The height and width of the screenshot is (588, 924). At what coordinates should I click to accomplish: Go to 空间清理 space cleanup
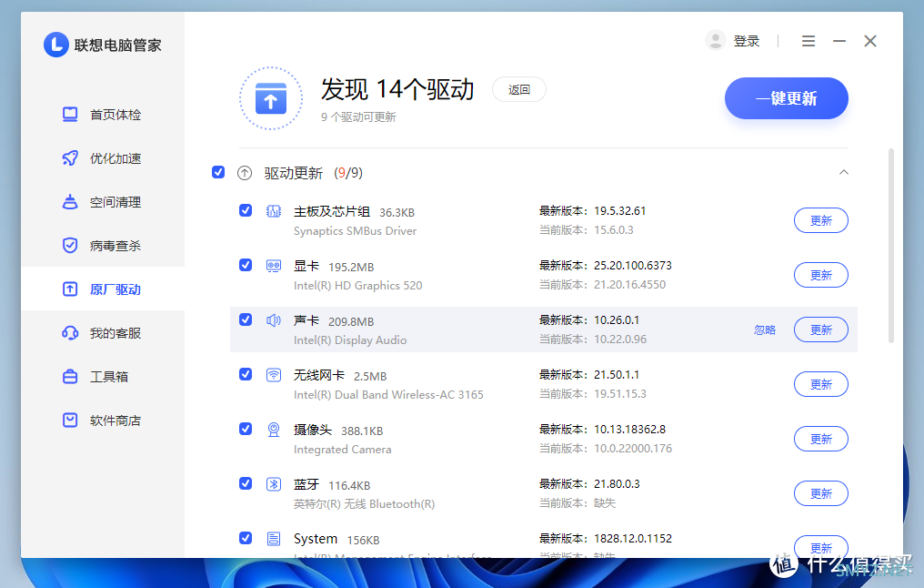pyautogui.click(x=103, y=202)
